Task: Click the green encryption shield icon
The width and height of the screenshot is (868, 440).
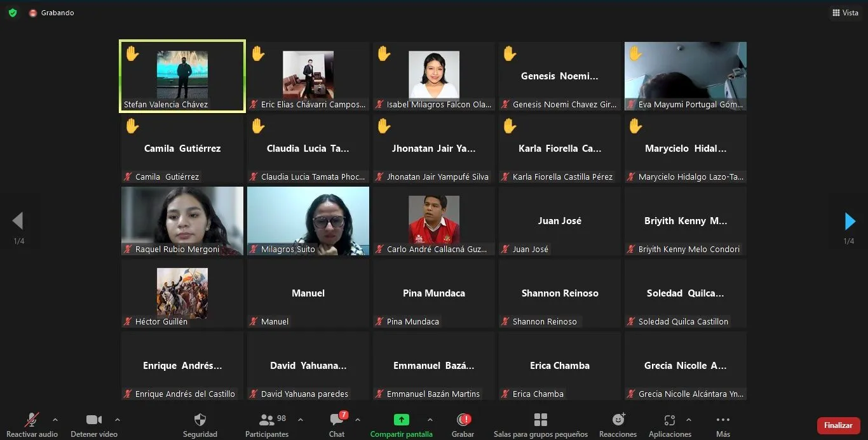Action: tap(13, 13)
